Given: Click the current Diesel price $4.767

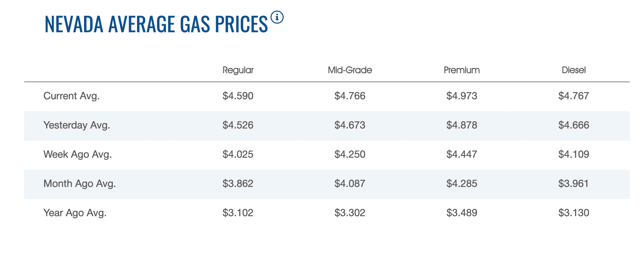Looking at the screenshot, I should point(574,96).
